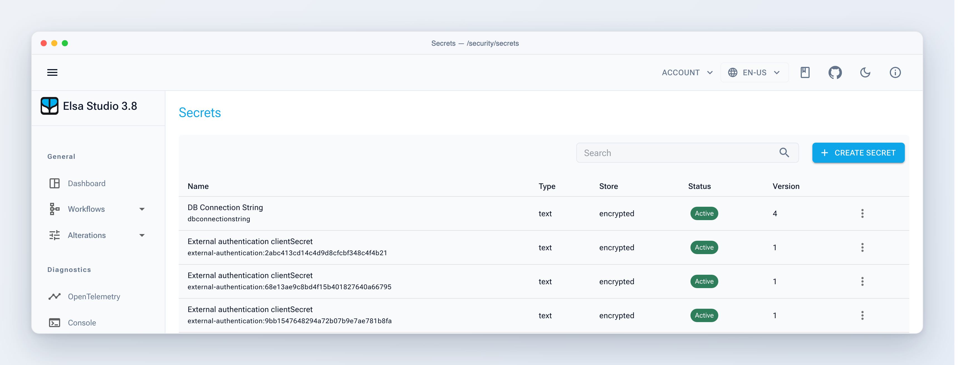
Task: Click encrypted store value for DB Connection String
Action: pyautogui.click(x=617, y=213)
